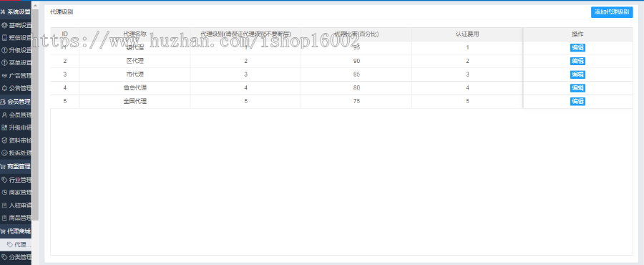This screenshot has height=265, width=644.
Task: Open 基础设置 via its gear icon
Action: click(x=4, y=26)
